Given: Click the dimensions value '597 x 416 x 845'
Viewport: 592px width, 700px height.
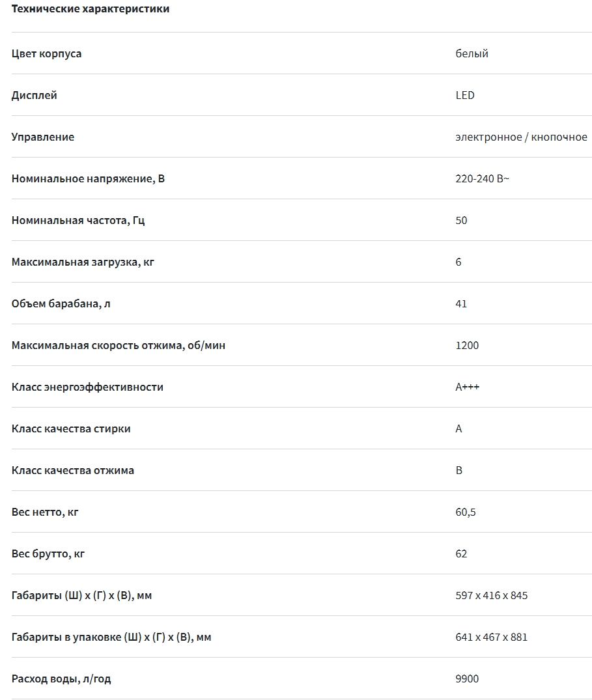Looking at the screenshot, I should tap(492, 595).
